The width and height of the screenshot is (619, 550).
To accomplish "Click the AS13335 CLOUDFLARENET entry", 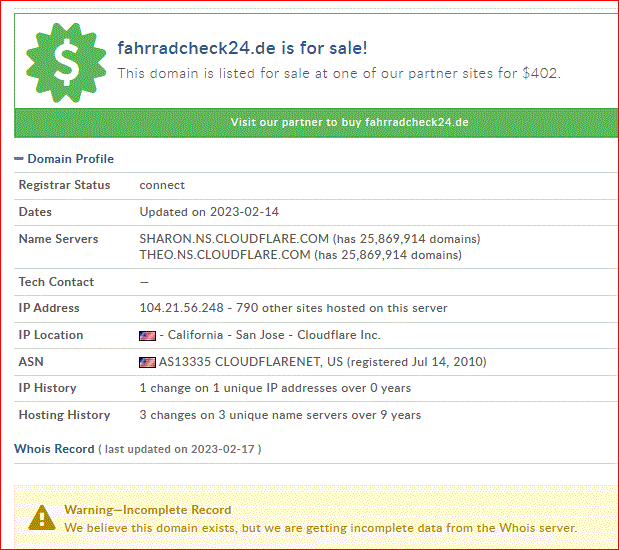I will [x=323, y=362].
